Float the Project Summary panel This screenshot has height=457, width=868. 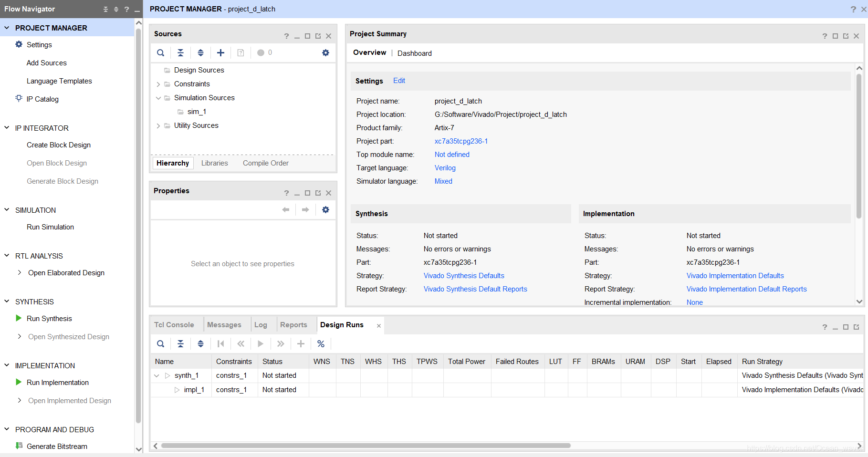click(846, 36)
